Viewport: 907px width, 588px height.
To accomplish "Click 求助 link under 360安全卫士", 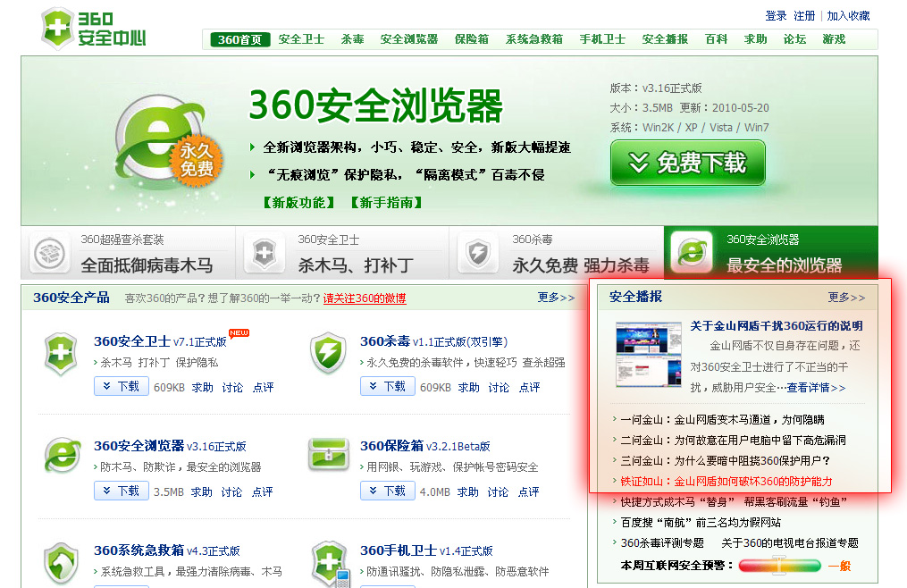I will point(203,387).
